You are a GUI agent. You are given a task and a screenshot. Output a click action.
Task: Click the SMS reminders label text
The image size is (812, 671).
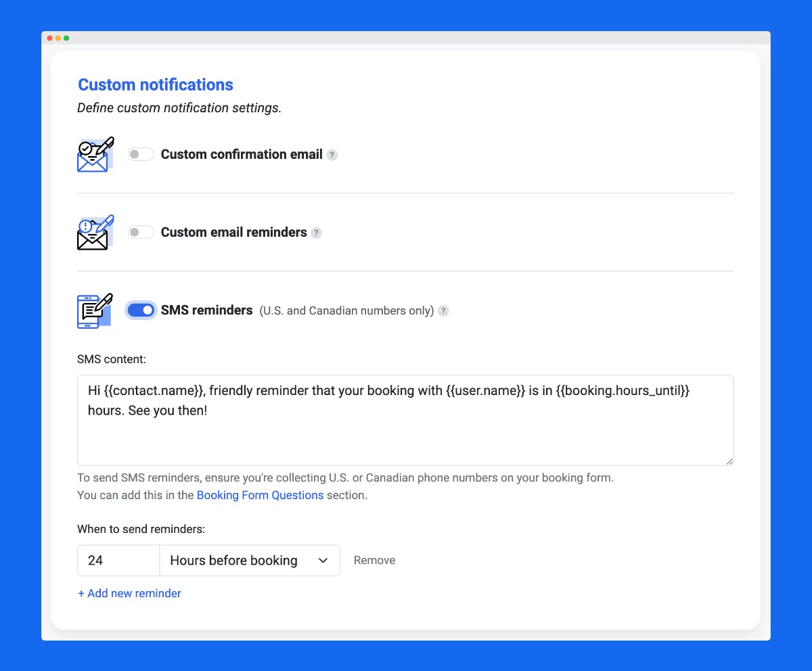click(206, 310)
